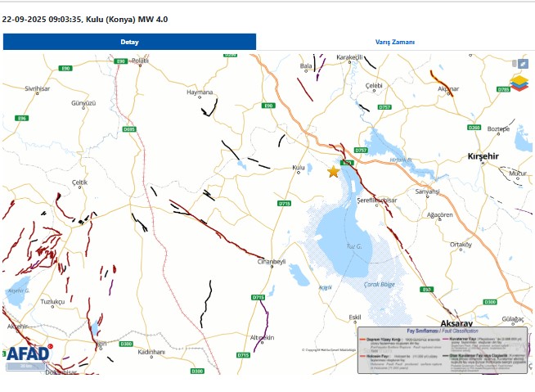Click the Tuz G. lake label
The image size is (535, 392).
pyautogui.click(x=352, y=246)
